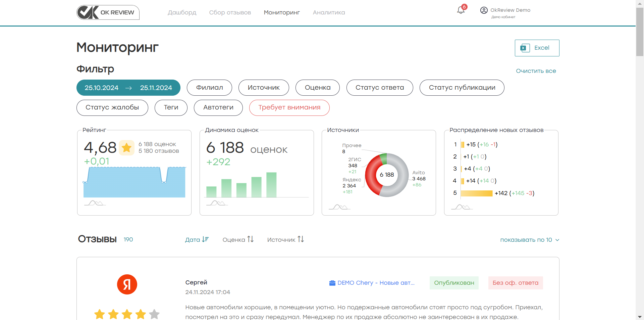Open the date range 25.10.2024–25.11.2024 picker
The height and width of the screenshot is (320, 644).
click(128, 88)
